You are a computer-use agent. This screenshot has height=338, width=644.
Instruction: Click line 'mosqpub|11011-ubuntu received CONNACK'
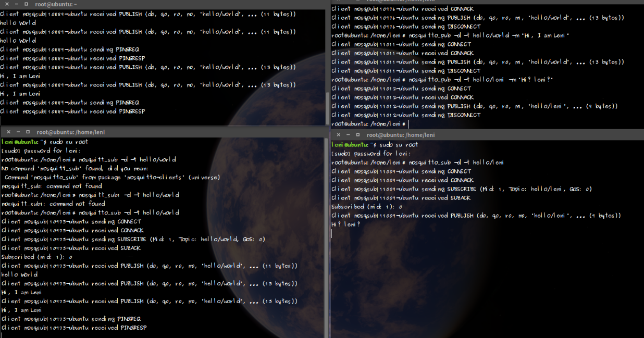click(402, 53)
